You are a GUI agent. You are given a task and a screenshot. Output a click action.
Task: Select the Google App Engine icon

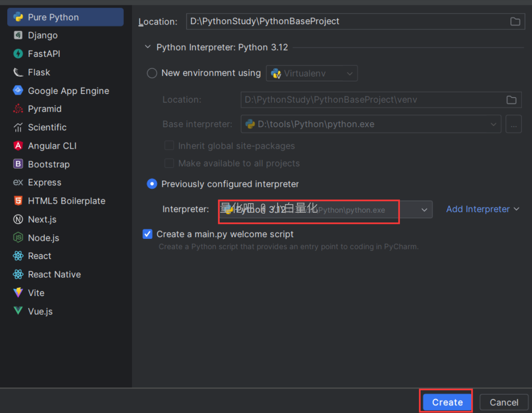pyautogui.click(x=18, y=90)
